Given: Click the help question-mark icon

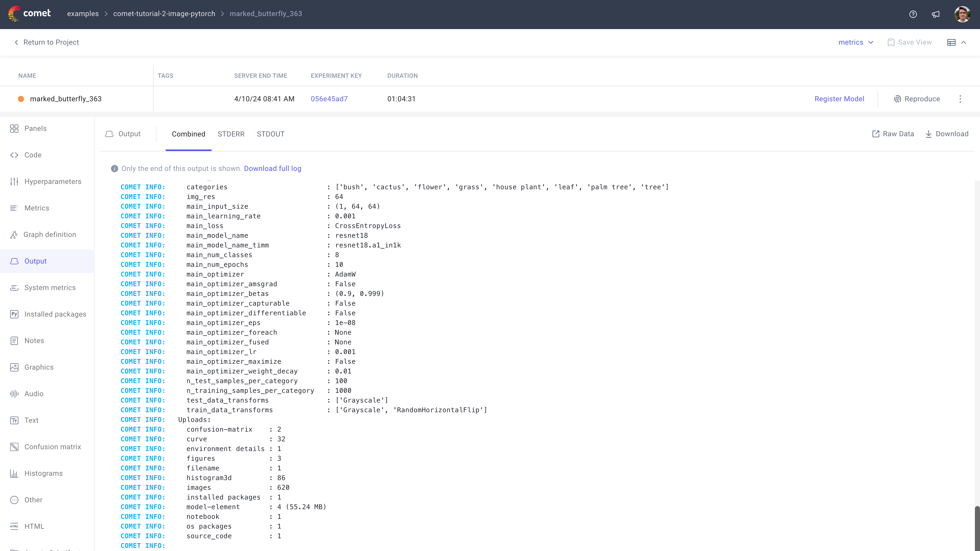Looking at the screenshot, I should [913, 14].
